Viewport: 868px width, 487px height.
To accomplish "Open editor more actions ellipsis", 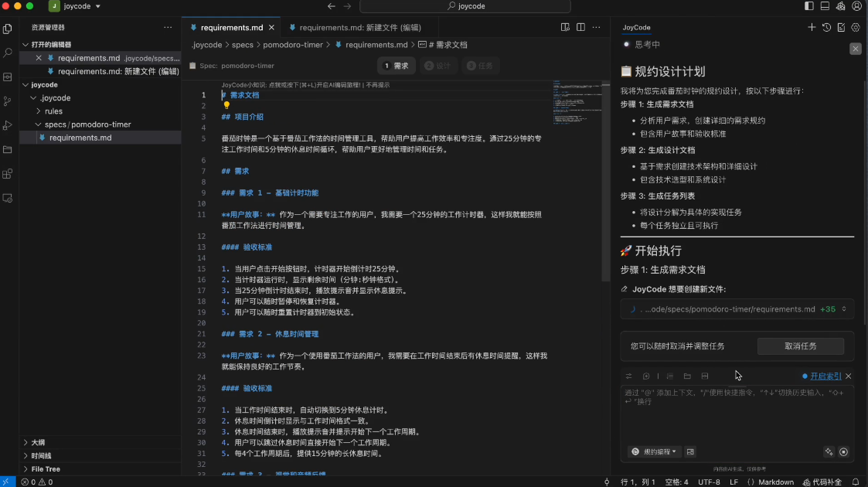I will pyautogui.click(x=596, y=27).
